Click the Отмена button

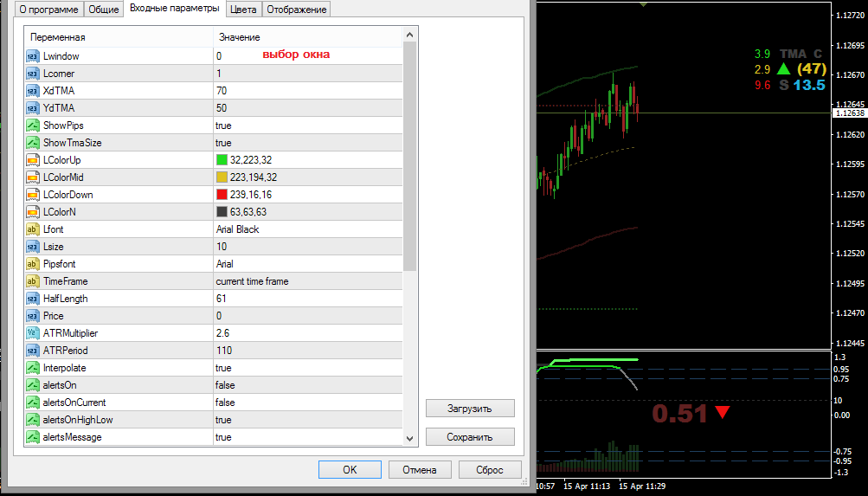[x=420, y=469]
